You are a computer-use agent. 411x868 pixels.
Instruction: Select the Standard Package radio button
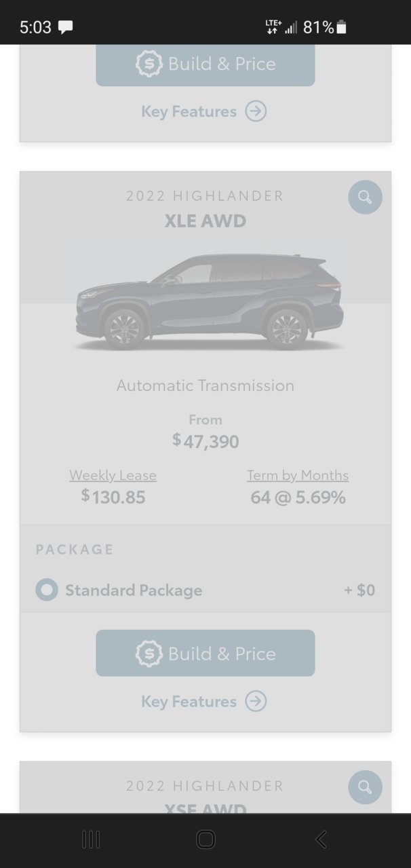(x=47, y=590)
